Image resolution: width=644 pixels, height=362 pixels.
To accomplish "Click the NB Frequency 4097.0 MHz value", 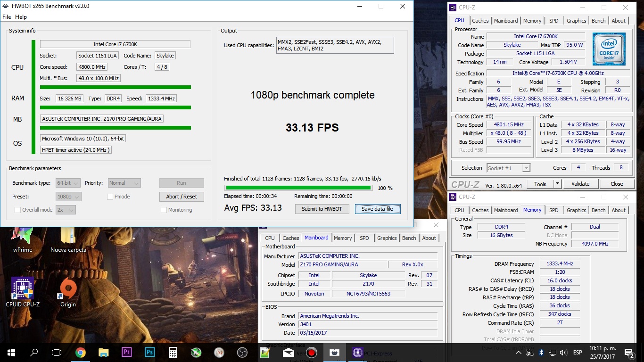I will [x=595, y=244].
